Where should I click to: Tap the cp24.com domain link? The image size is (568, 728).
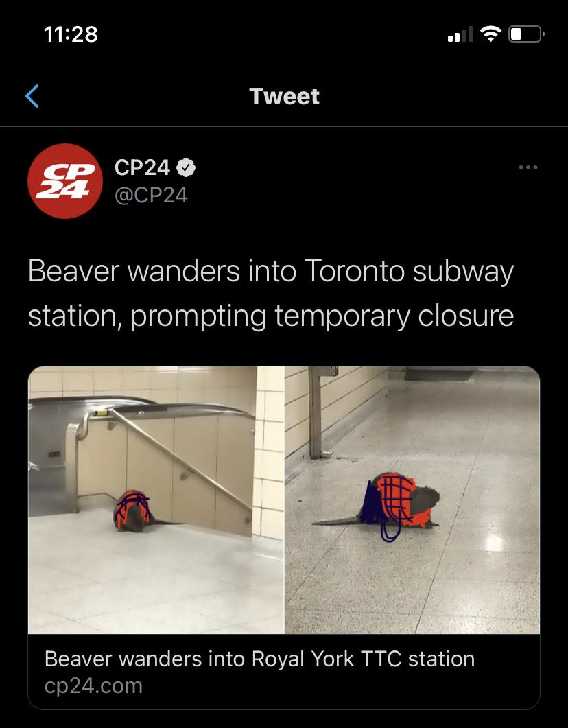coord(93,685)
